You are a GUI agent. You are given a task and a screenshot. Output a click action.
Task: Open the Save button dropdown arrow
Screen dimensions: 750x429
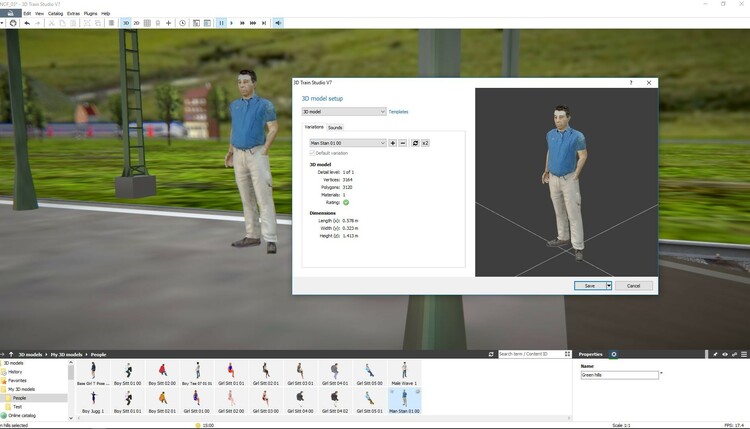click(x=608, y=285)
